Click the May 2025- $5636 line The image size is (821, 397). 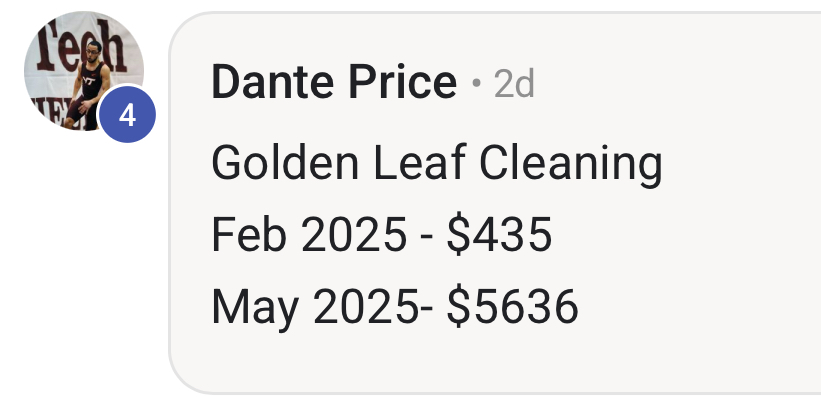[395, 307]
